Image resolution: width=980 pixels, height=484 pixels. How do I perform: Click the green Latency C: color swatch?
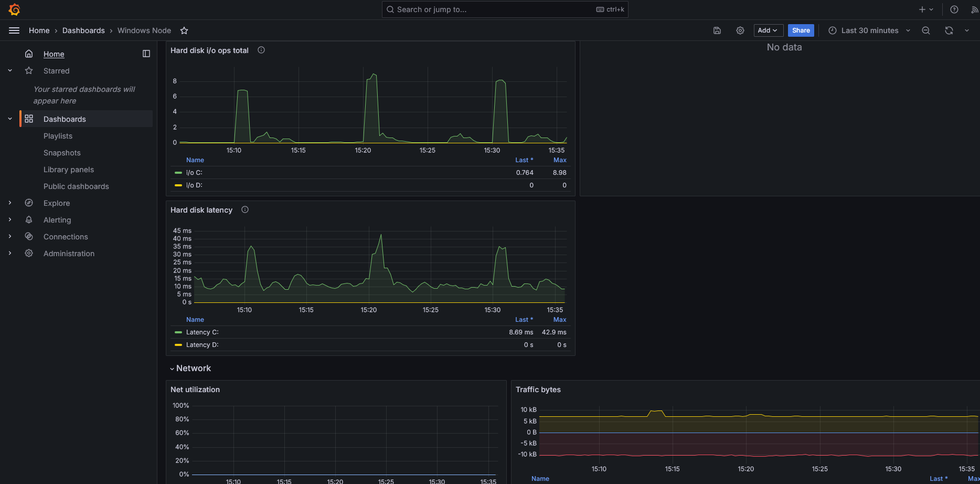(x=178, y=332)
